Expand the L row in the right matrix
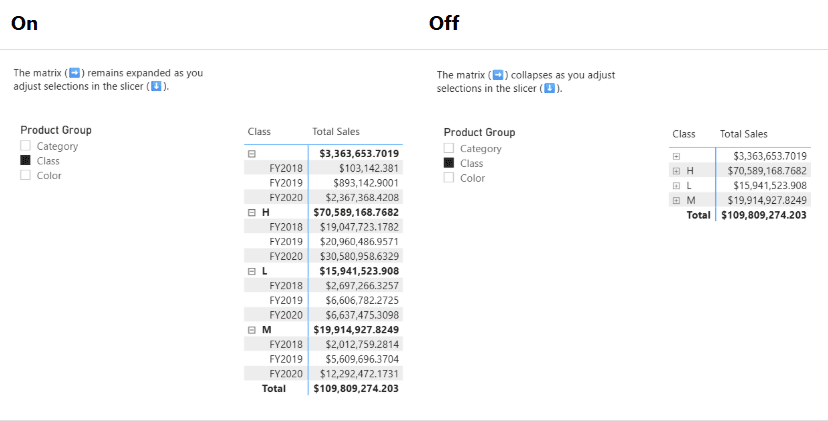Image resolution: width=828 pixels, height=421 pixels. click(x=677, y=186)
